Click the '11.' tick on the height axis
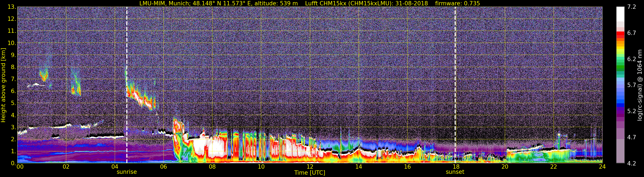Screen dimensions: 644x177 pyautogui.click(x=12, y=31)
